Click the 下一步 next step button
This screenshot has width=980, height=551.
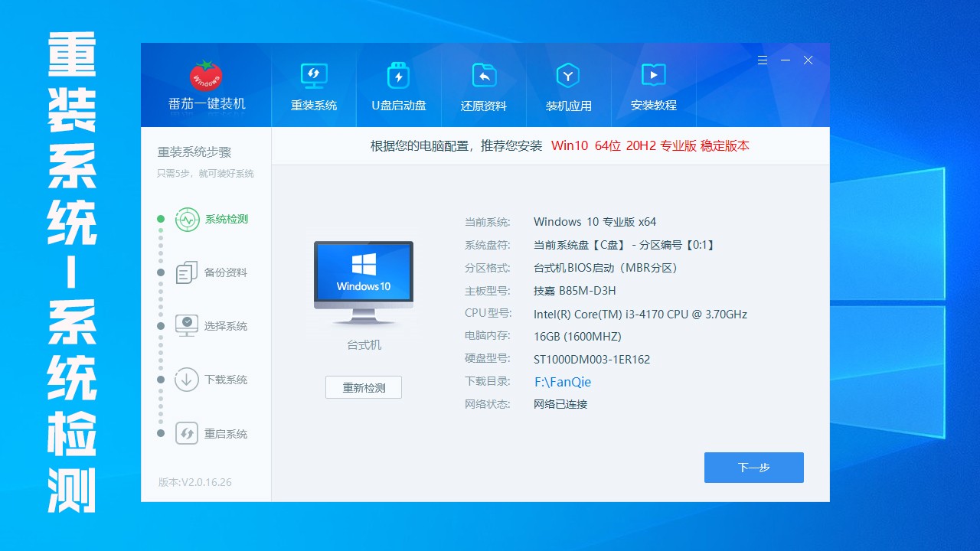pos(753,468)
